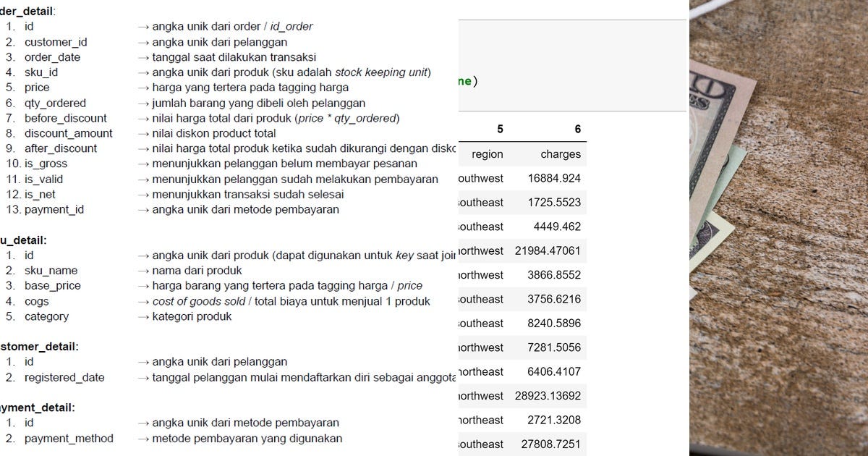Viewport: 868px width, 456px height.
Task: Select the region column header
Action: tap(488, 154)
